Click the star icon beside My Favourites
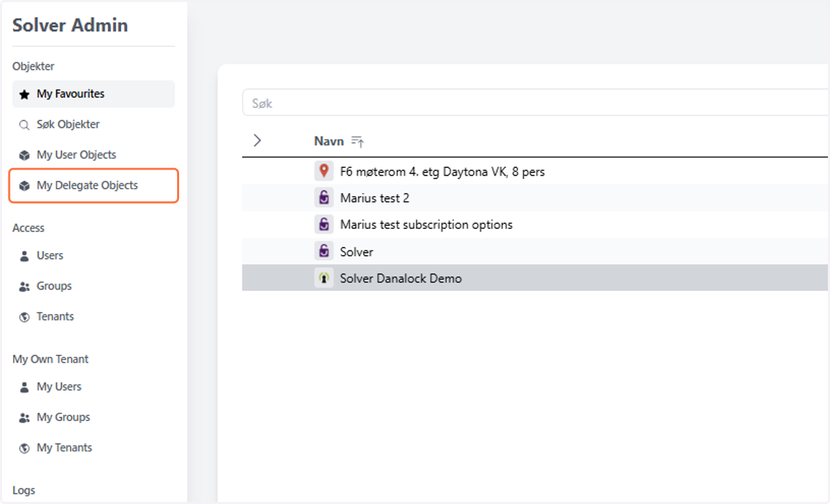Screen dimensions: 830x504 coord(24,94)
